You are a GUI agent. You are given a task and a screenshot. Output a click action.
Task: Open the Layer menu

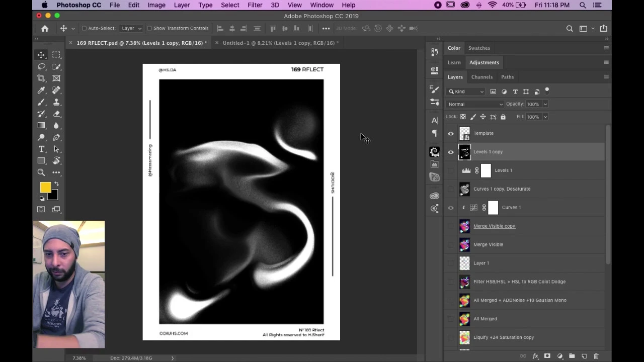[x=182, y=5]
